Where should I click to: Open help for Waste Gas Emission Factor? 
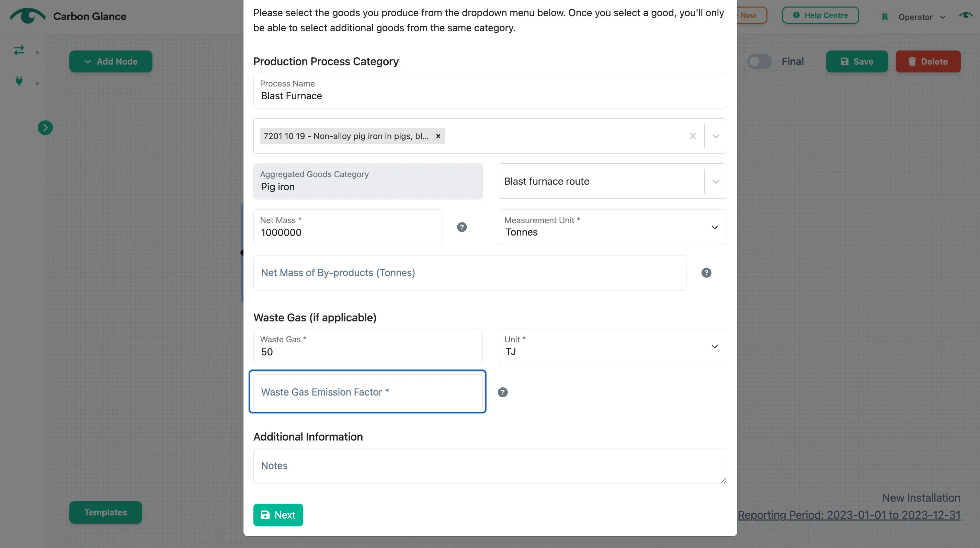pos(503,392)
